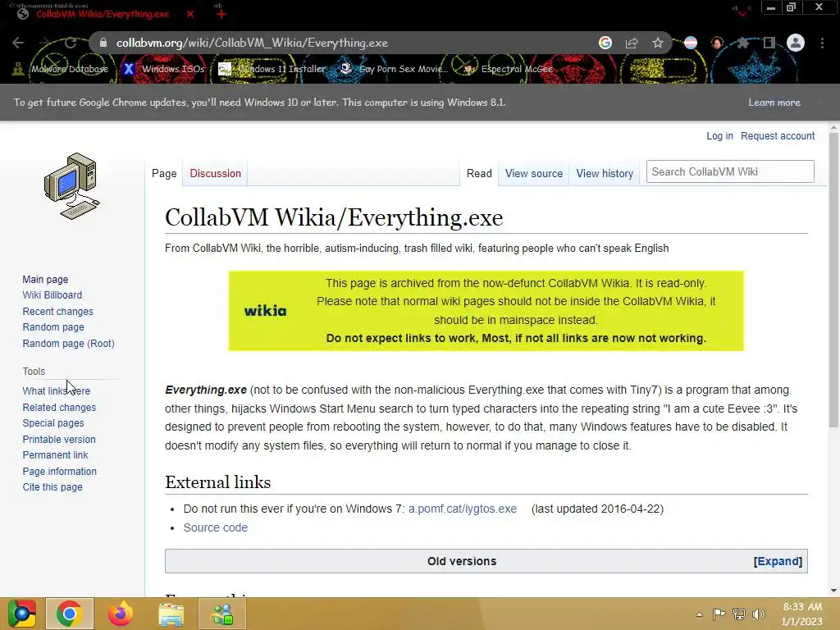Click the share page icon
This screenshot has height=630, width=840.
632,43
